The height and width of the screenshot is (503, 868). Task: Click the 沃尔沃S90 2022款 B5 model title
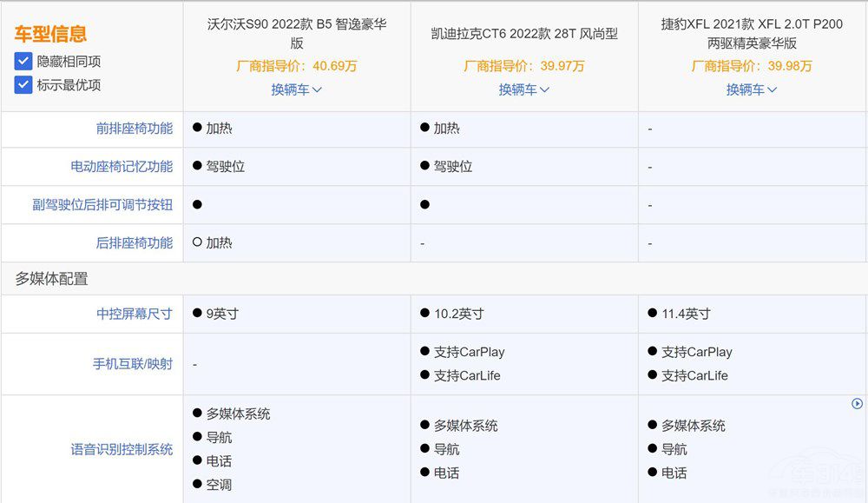coord(297,33)
